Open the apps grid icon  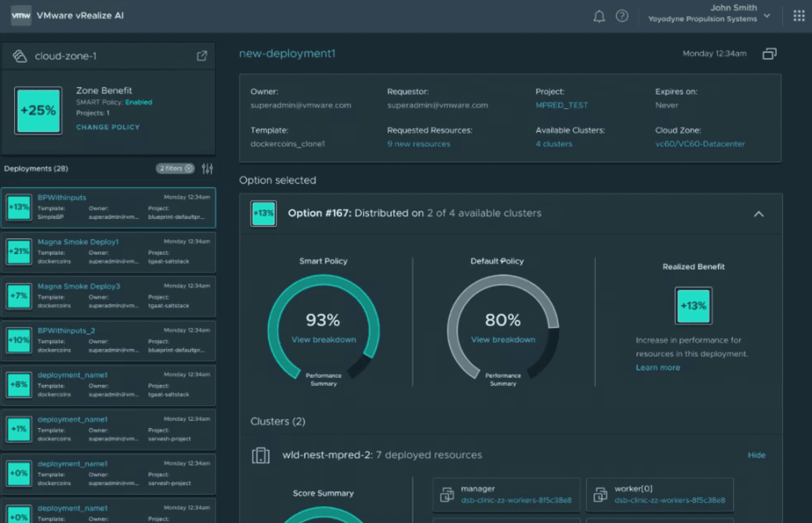[x=798, y=16]
